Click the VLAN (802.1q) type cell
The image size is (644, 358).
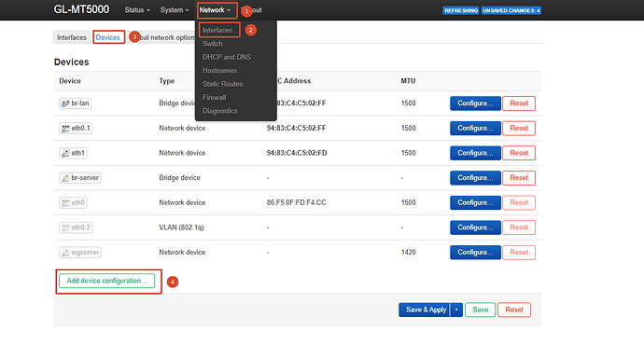point(182,227)
